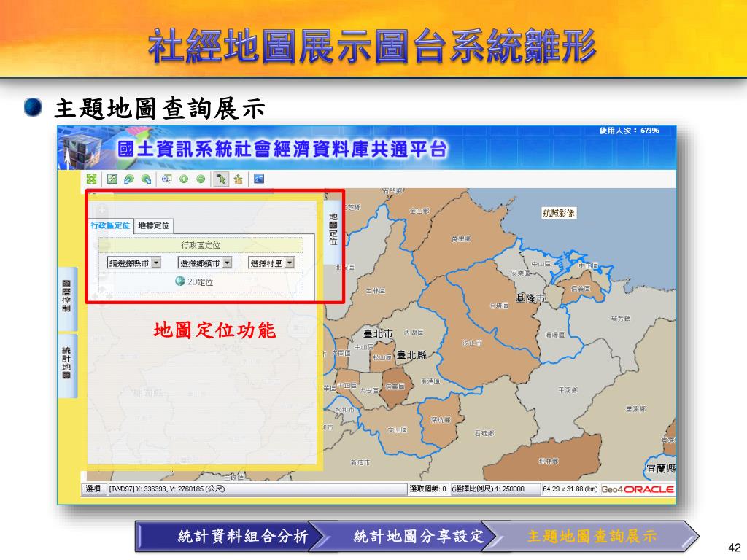Click the 士林區 region label
Image resolution: width=747 pixels, height=560 pixels.
click(x=376, y=290)
